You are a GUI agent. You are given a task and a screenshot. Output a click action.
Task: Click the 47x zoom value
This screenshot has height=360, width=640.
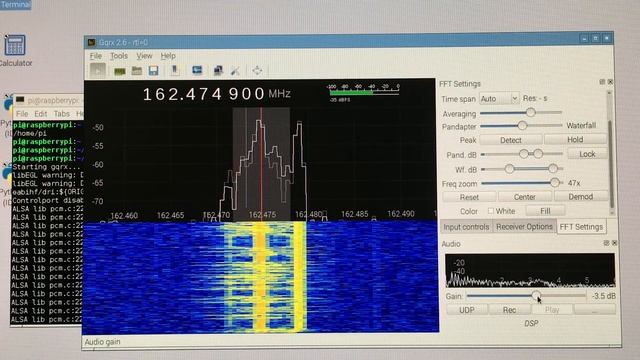click(x=574, y=183)
